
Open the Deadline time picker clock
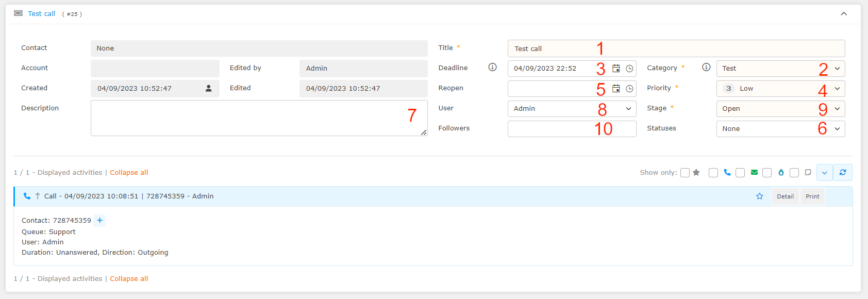coord(629,69)
